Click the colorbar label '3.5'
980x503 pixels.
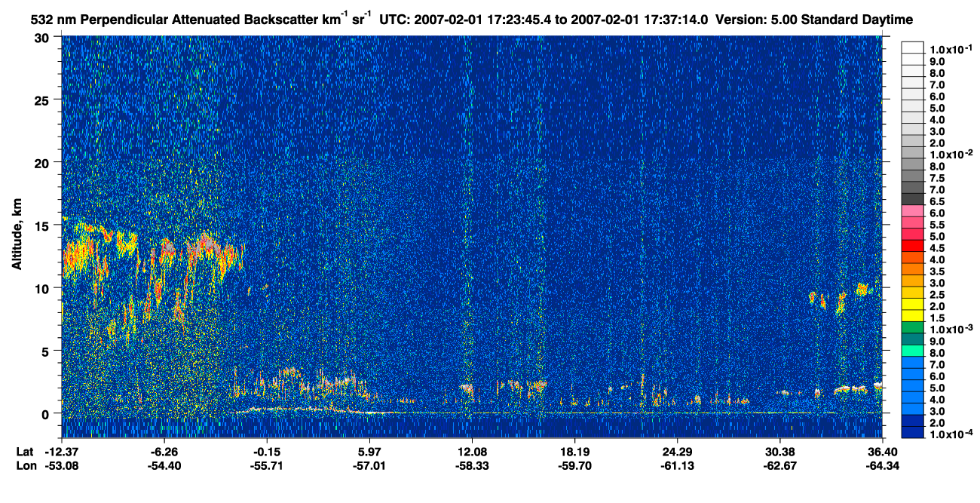click(x=939, y=271)
